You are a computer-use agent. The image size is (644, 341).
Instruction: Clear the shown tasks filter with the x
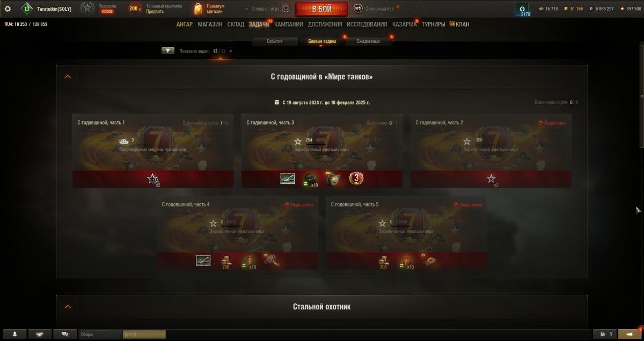[231, 51]
